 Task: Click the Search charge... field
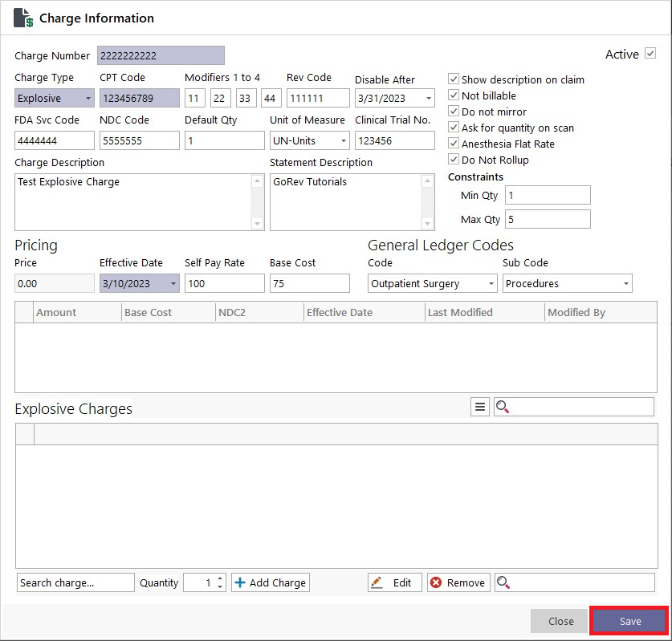pos(75,582)
